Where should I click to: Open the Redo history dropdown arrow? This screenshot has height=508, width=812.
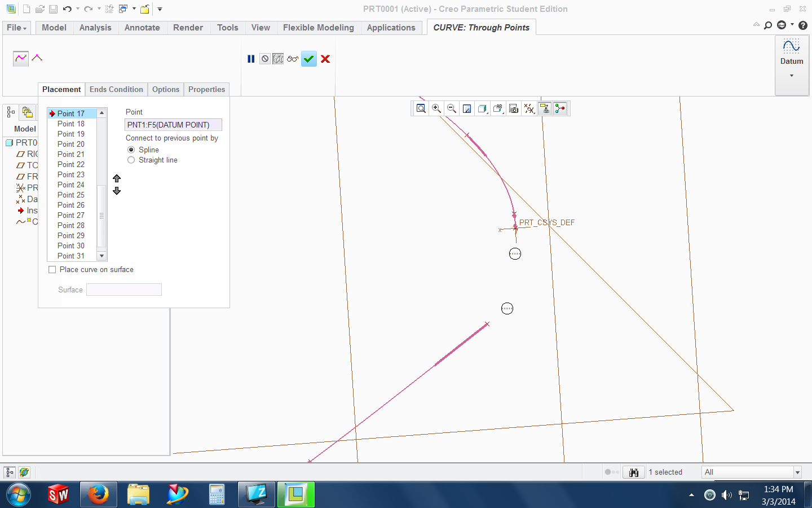point(99,9)
